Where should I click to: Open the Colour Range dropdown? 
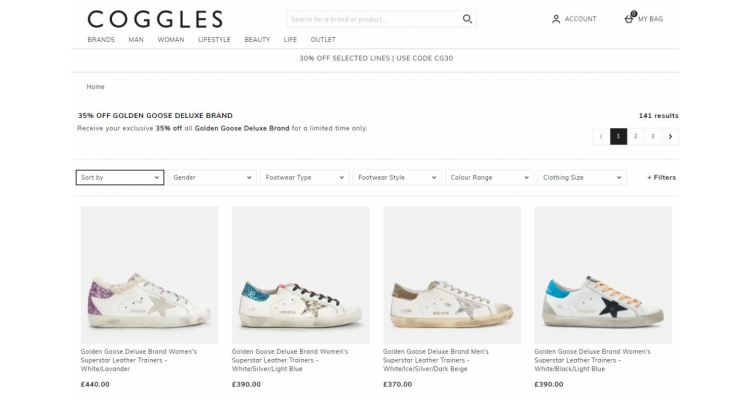coord(489,178)
